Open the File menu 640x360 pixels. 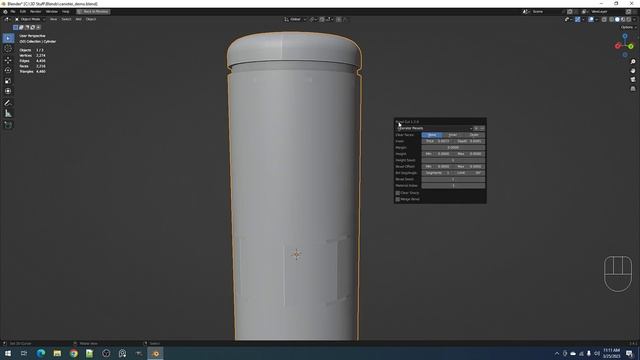(x=13, y=11)
